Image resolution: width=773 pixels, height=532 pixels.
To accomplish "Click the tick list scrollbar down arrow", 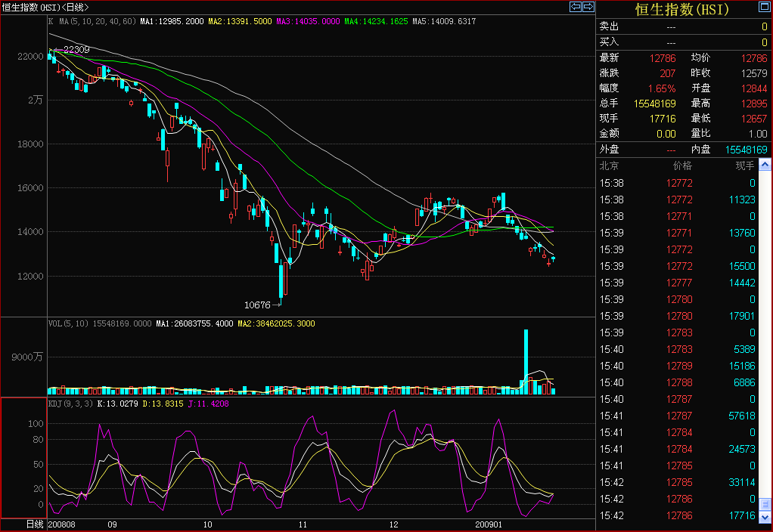I will (765, 517).
